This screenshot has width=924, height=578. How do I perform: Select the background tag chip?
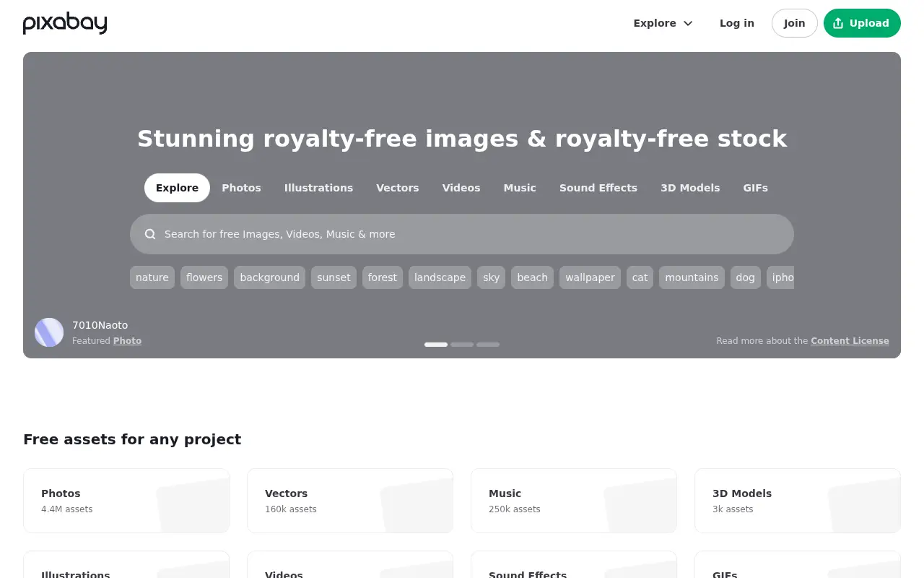[269, 277]
